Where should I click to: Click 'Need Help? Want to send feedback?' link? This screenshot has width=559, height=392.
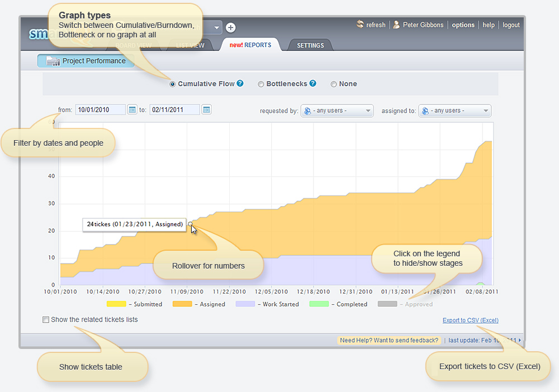tap(389, 340)
